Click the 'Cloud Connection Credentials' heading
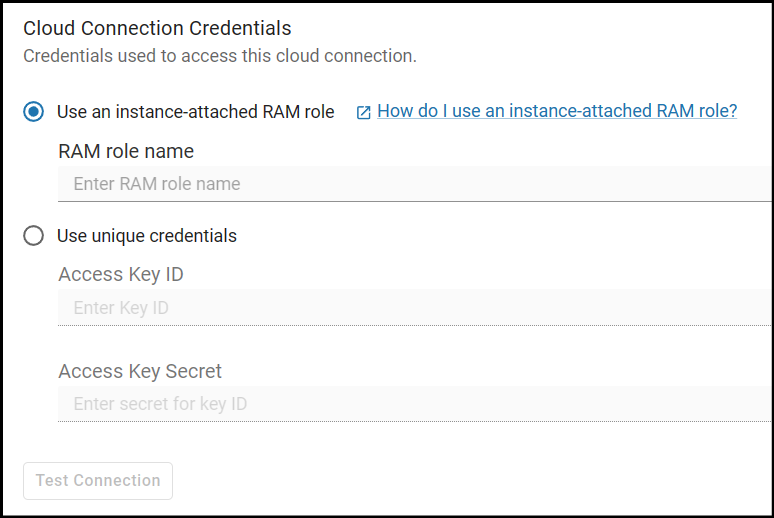774x518 pixels. coord(157,28)
